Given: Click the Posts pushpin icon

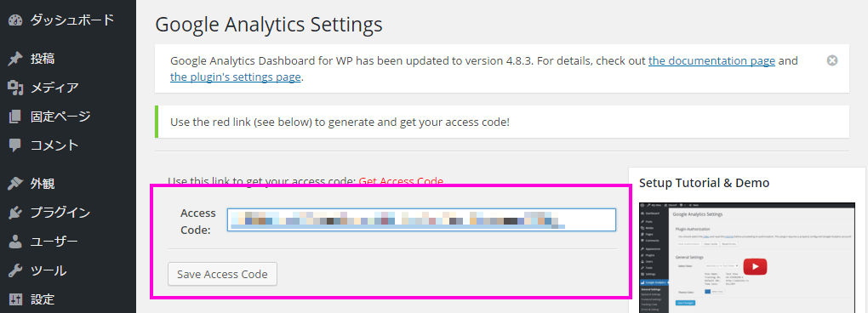Looking at the screenshot, I should tap(15, 59).
